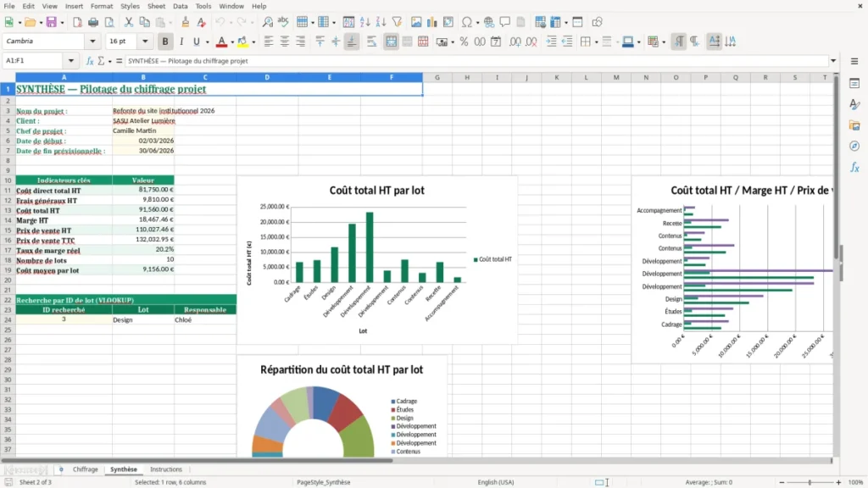Open the Data menu
Image resolution: width=868 pixels, height=488 pixels.
click(x=181, y=6)
